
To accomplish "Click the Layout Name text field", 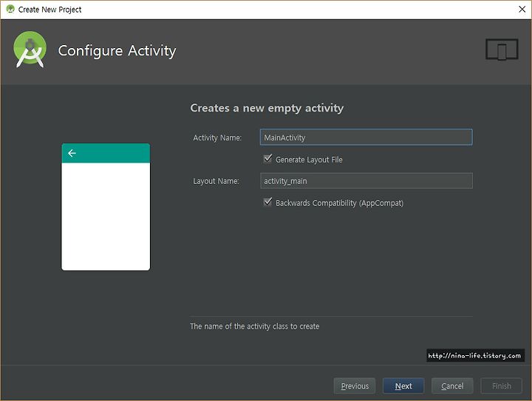I will point(366,181).
